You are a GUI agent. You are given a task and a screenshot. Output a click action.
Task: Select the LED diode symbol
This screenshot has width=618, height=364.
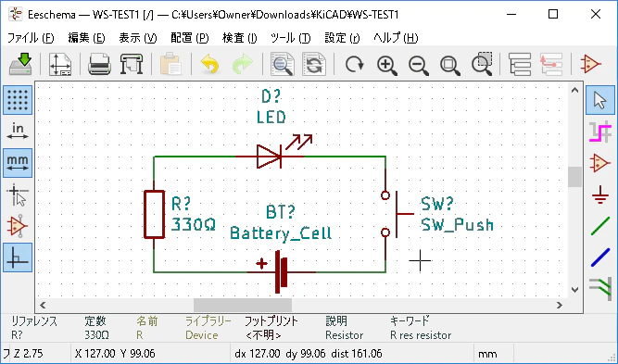point(269,157)
